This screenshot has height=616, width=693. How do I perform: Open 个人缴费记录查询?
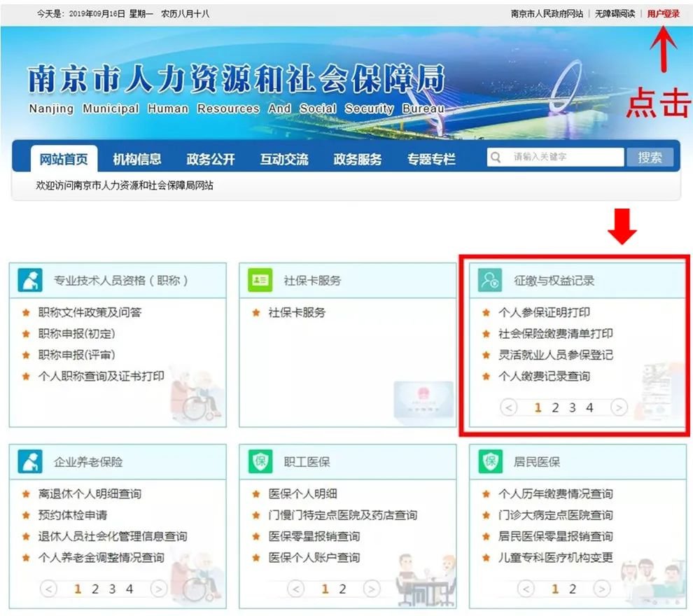[x=544, y=376]
